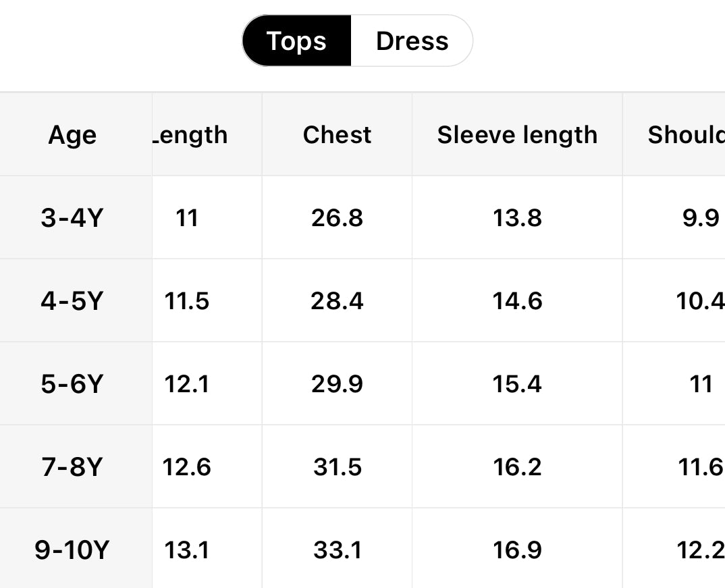725x588 pixels.
Task: Click length value 12.6
Action: (187, 467)
